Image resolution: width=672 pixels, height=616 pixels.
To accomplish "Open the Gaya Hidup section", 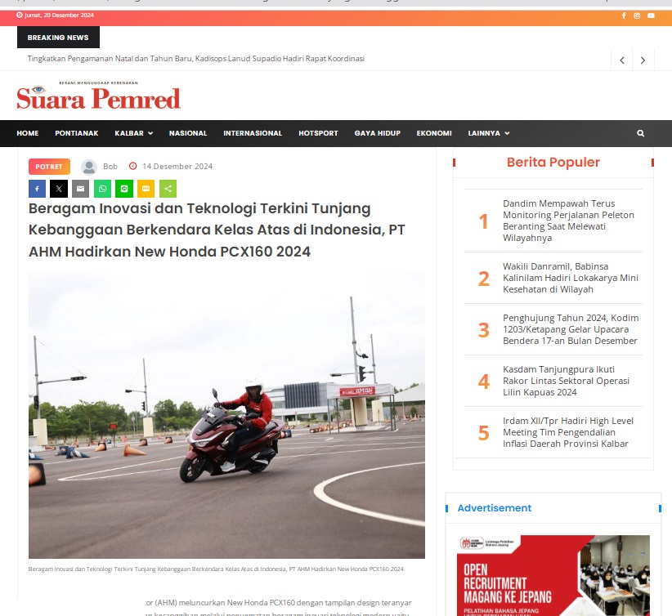I will point(378,133).
